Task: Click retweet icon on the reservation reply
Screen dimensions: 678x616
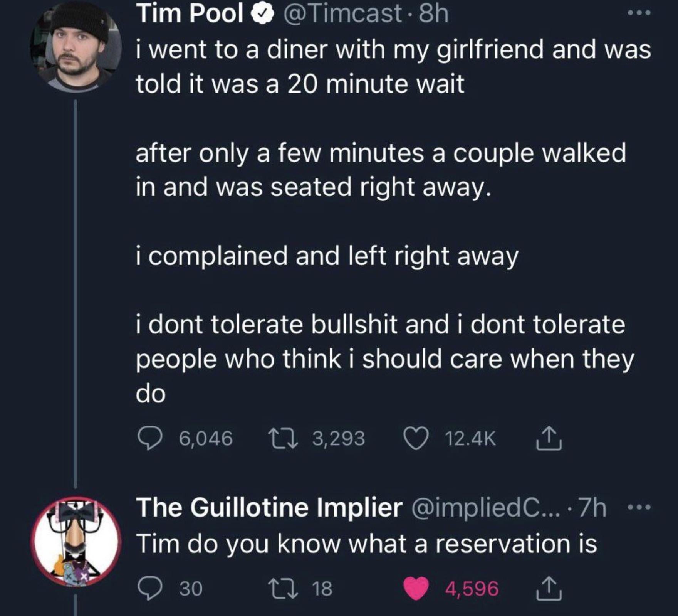Action: [x=283, y=589]
